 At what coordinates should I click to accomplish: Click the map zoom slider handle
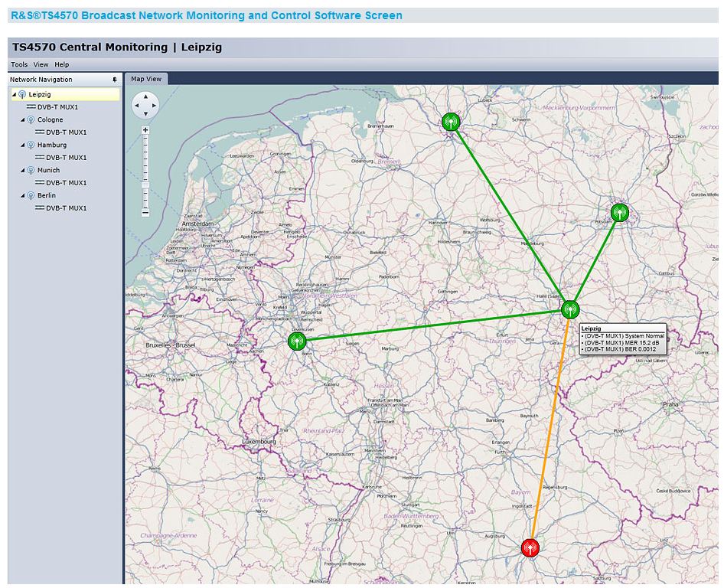pos(145,185)
